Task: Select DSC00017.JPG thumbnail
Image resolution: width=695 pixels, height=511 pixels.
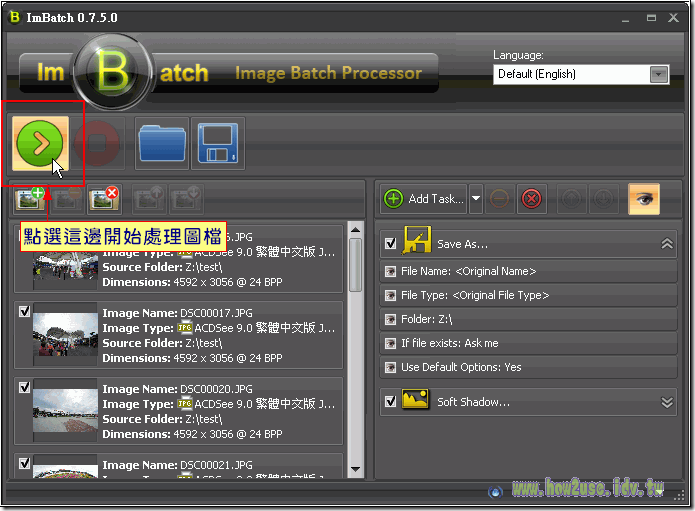Action: 65,335
